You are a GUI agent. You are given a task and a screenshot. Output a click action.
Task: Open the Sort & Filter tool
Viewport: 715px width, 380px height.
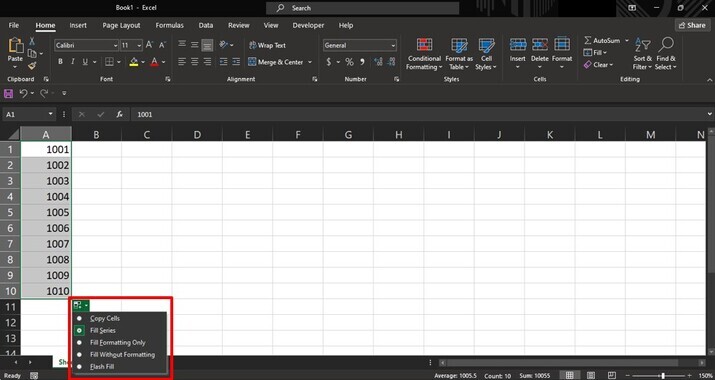642,54
